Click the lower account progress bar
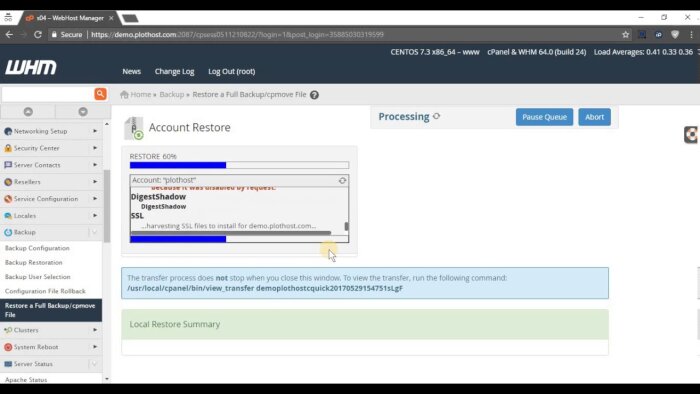 239,239
